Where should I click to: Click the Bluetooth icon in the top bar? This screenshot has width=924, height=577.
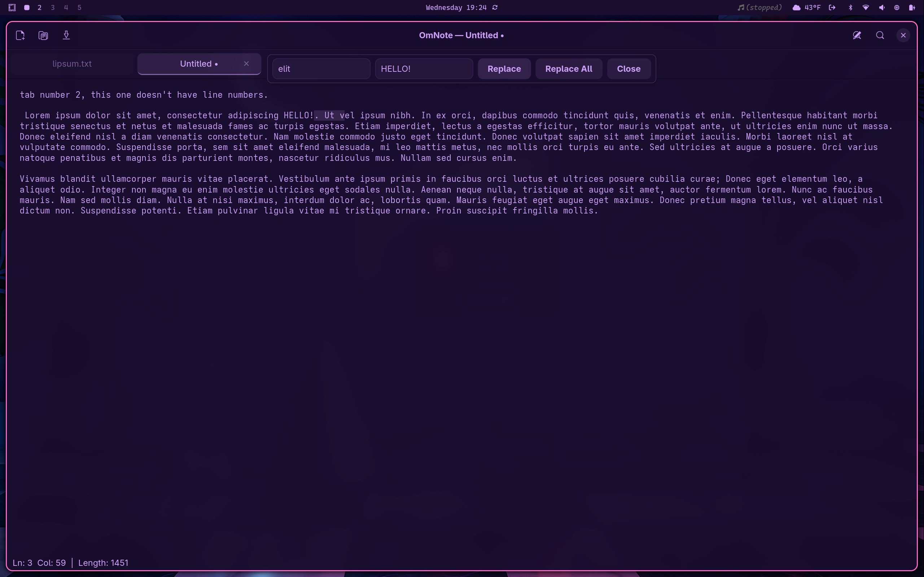click(850, 8)
